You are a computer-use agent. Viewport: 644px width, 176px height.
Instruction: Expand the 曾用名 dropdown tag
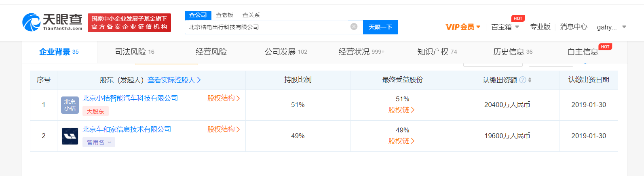99,142
